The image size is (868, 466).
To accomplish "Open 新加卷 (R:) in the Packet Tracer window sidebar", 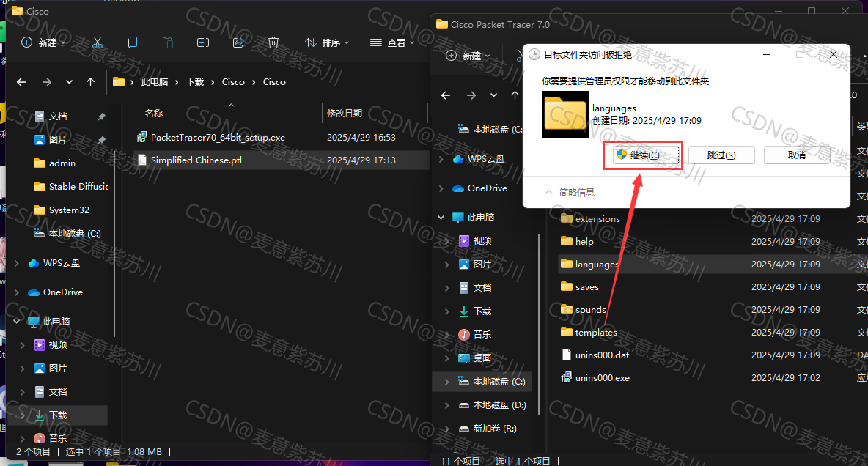I will point(487,429).
